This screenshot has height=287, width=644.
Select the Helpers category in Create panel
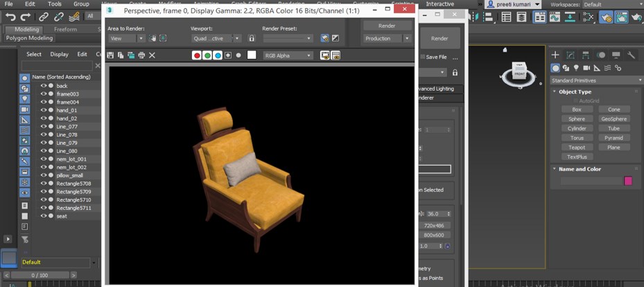pos(597,68)
